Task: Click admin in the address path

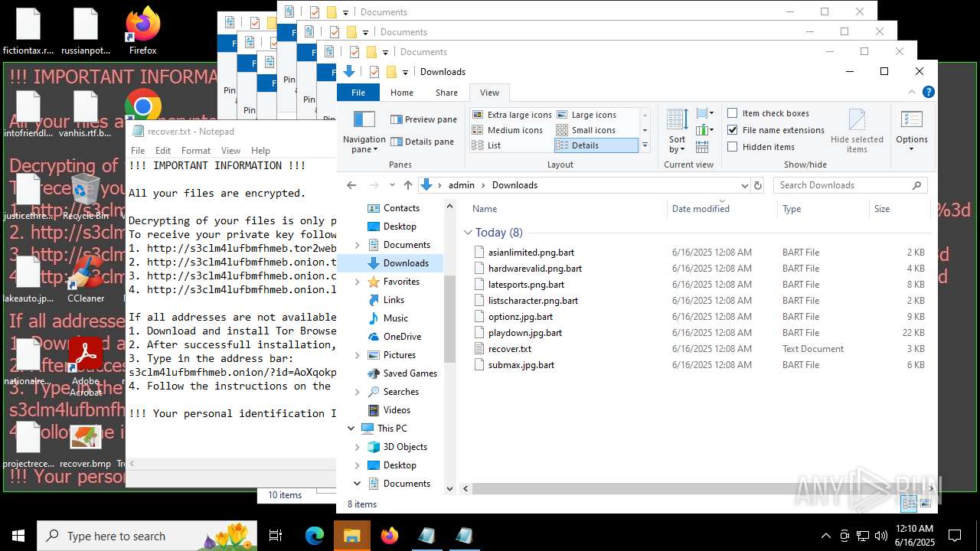Action: click(461, 185)
